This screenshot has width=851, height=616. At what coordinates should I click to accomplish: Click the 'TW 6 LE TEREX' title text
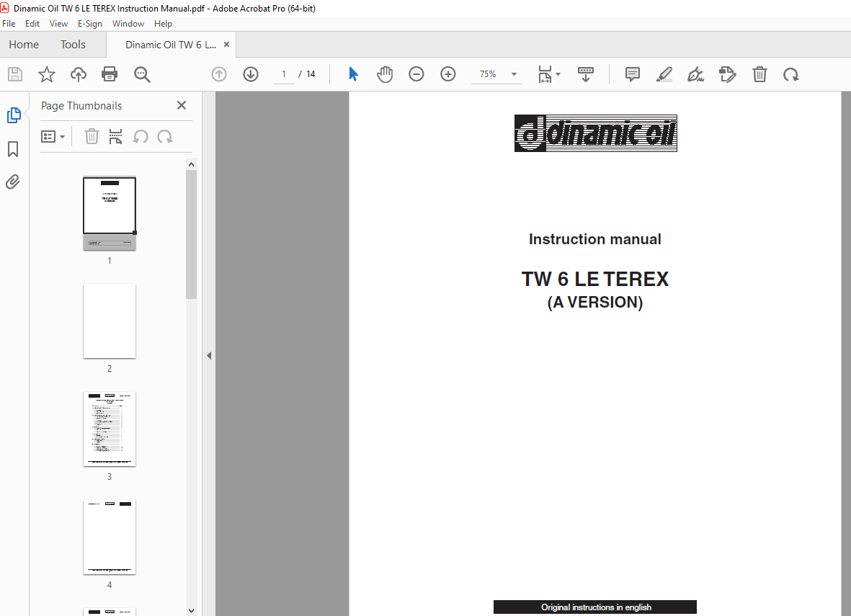[x=594, y=279]
